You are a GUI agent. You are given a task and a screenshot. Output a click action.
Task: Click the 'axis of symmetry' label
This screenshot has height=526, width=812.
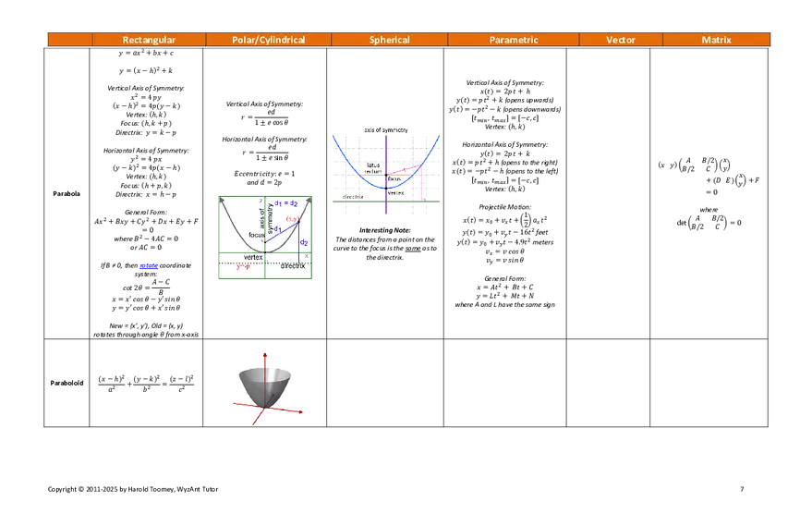(x=264, y=218)
